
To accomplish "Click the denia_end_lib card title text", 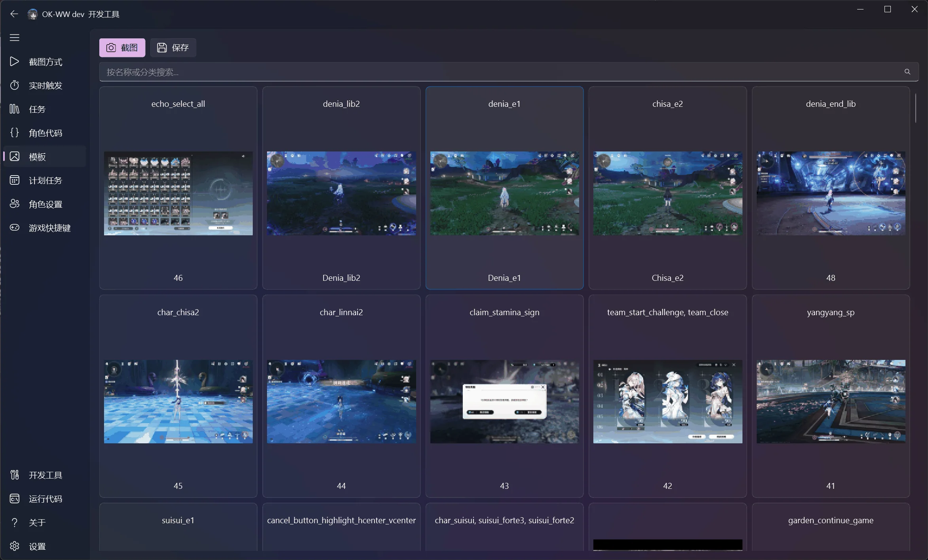I will click(x=831, y=104).
